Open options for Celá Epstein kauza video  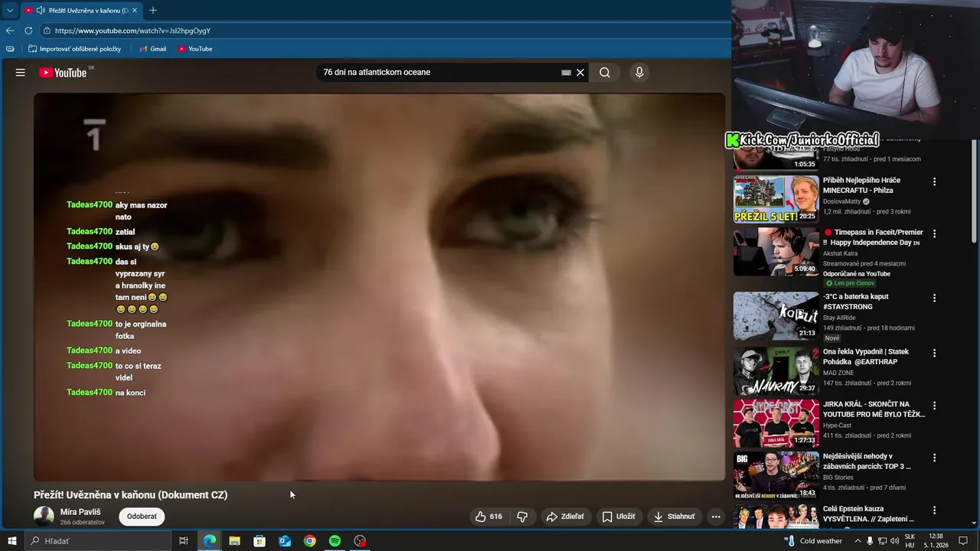click(x=934, y=510)
